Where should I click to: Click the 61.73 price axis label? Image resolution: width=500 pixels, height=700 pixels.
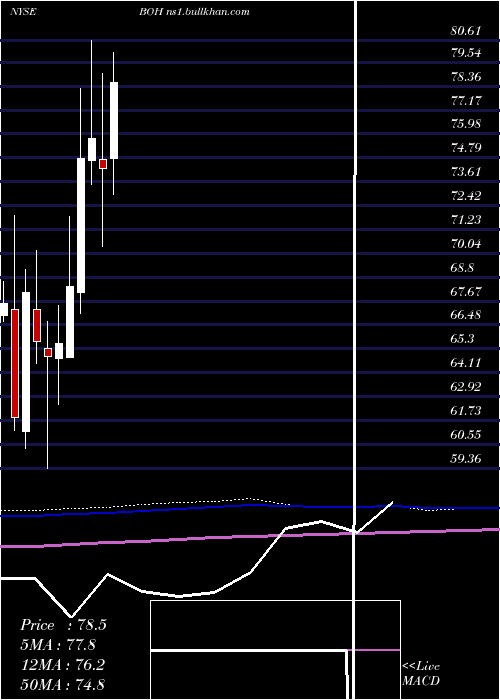point(466,411)
